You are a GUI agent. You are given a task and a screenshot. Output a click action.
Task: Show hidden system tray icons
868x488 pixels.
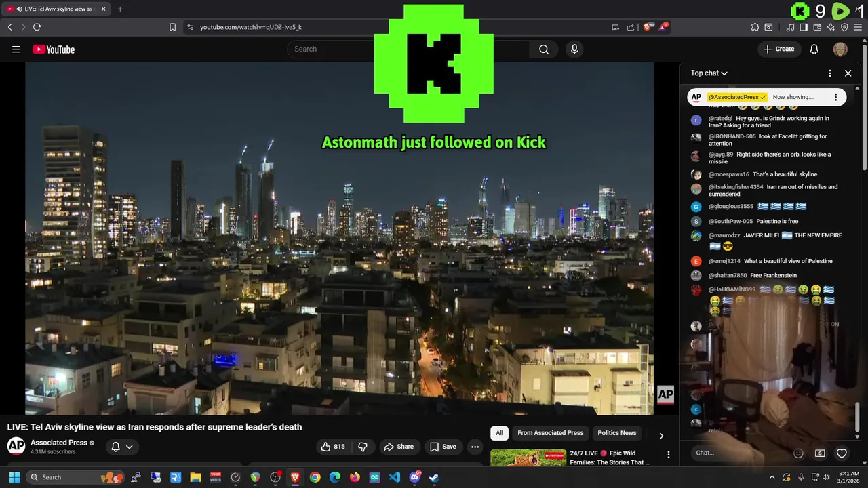pyautogui.click(x=772, y=477)
